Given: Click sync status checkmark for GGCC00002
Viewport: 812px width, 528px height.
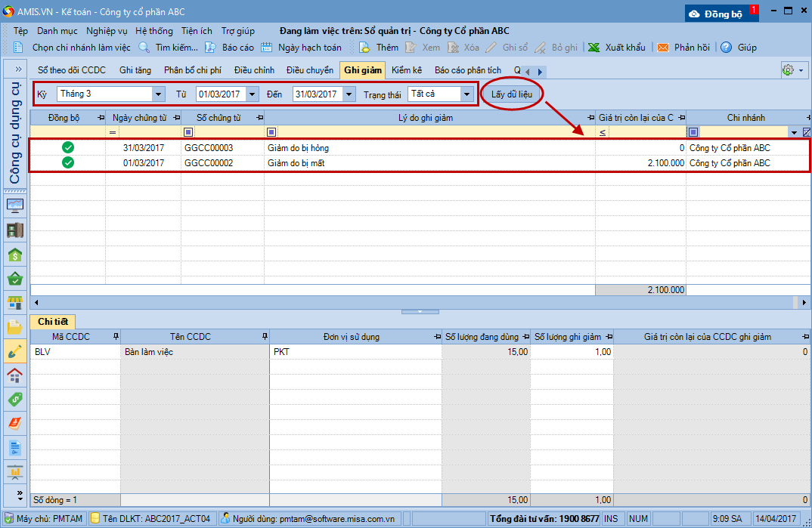Looking at the screenshot, I should tap(68, 162).
